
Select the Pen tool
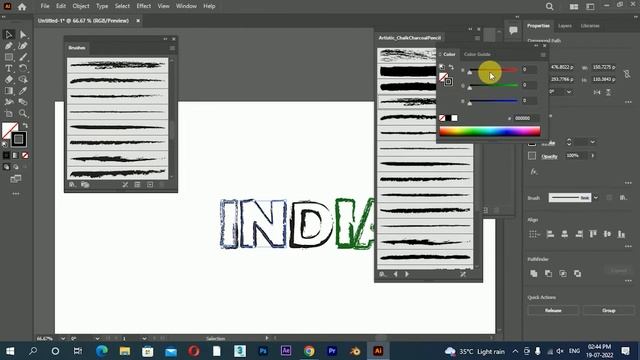point(9,46)
